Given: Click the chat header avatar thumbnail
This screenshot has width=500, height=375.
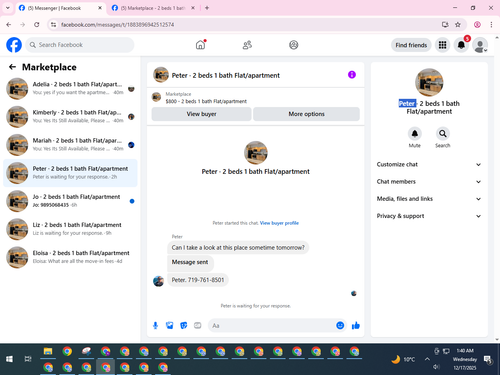Looking at the screenshot, I should [161, 75].
